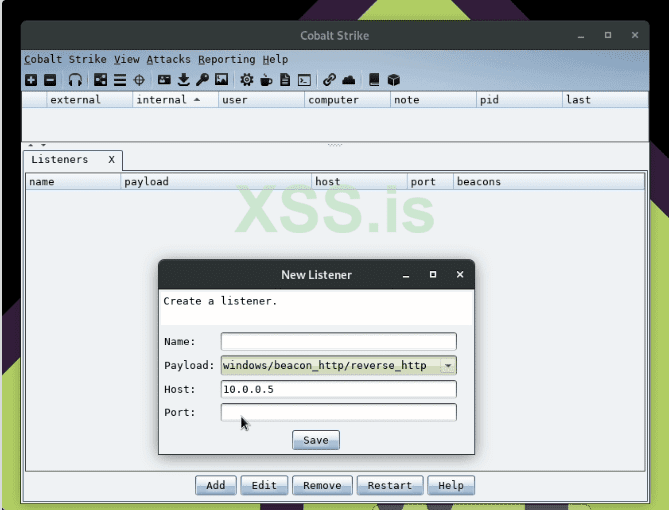Sort listeners by beacons column header
The width and height of the screenshot is (669, 510).
click(x=549, y=182)
